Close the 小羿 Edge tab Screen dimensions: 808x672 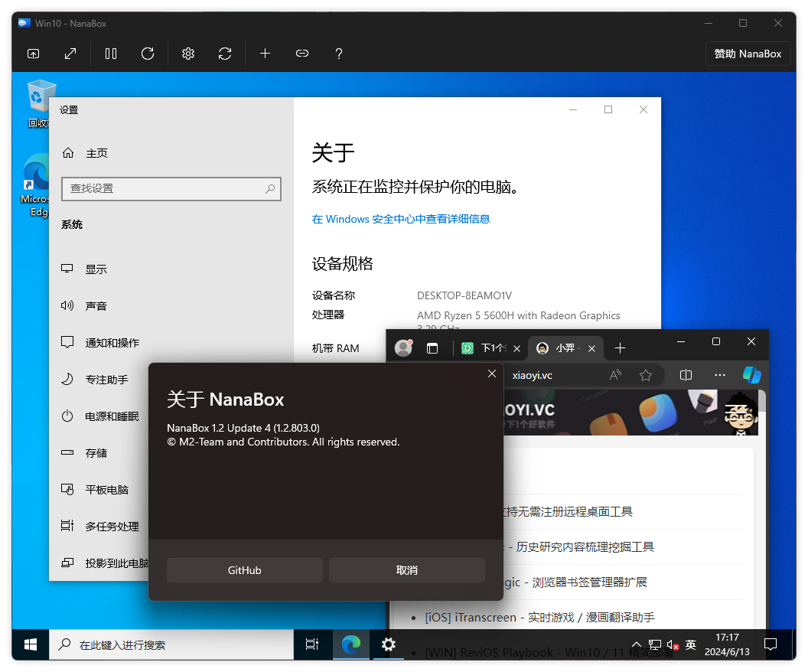pos(592,349)
